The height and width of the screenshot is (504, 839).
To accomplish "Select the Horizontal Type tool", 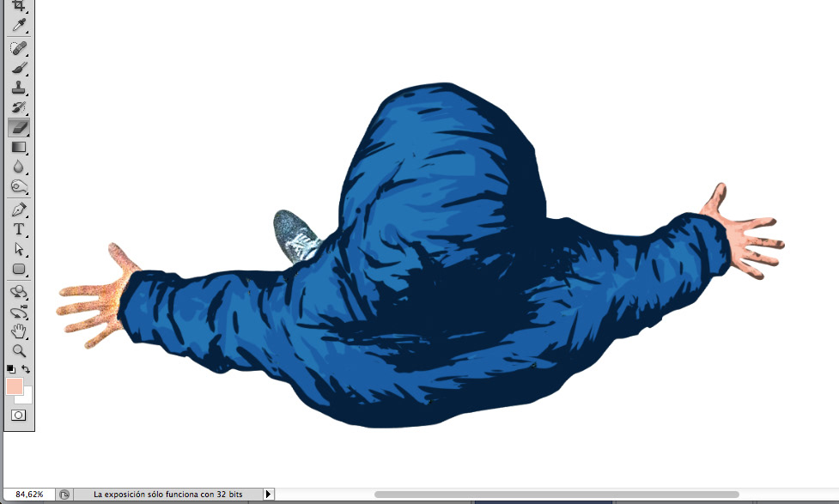I will (18, 229).
